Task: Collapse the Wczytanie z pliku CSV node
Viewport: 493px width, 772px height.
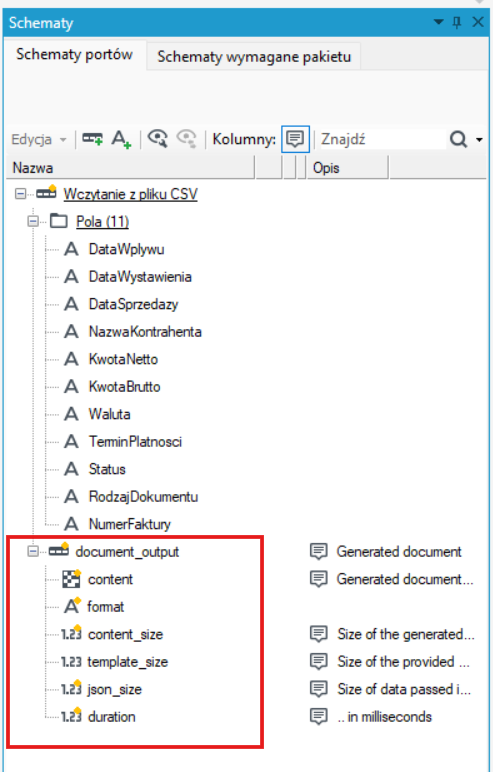Action: [x=20, y=194]
